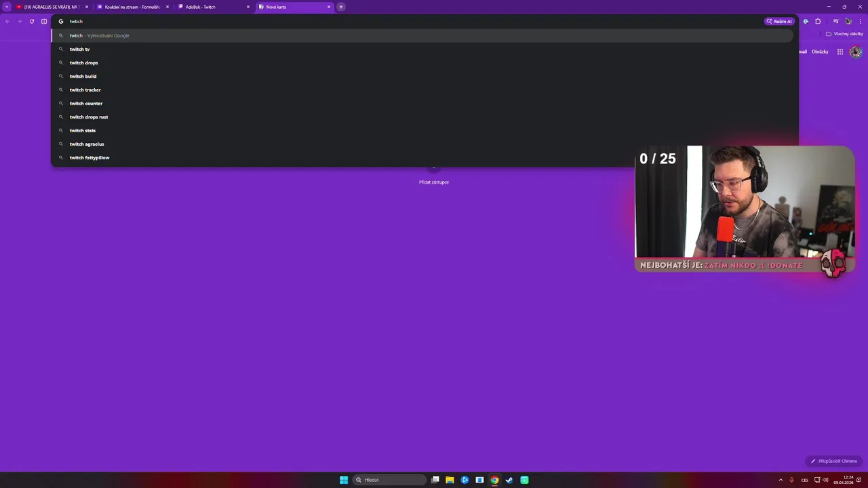Image resolution: width=868 pixels, height=488 pixels.
Task: Close the AdisBak - Twitch tab
Action: click(x=248, y=7)
